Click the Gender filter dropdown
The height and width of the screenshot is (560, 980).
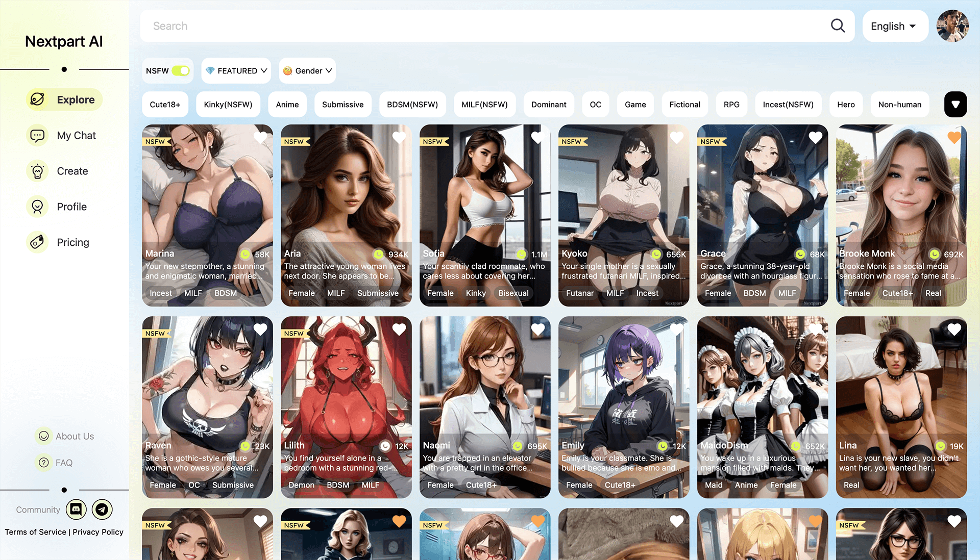pos(307,70)
